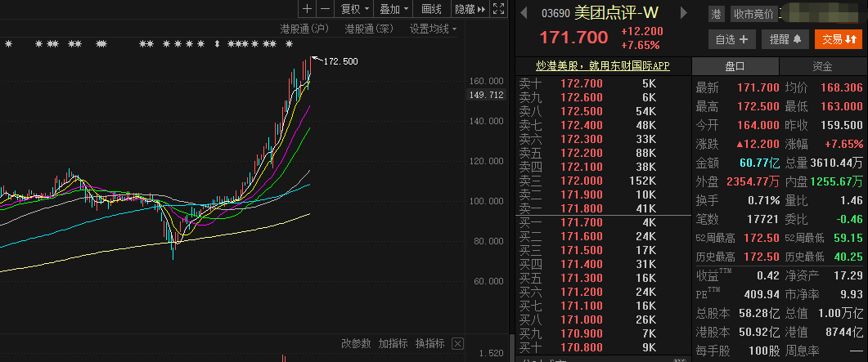Click 换指标 to change indicator

point(430,344)
